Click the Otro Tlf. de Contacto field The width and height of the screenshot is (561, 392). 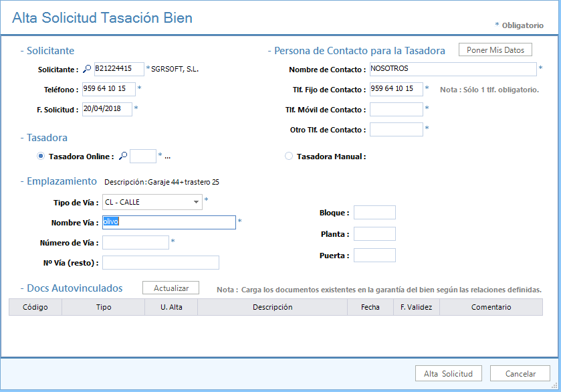click(397, 129)
